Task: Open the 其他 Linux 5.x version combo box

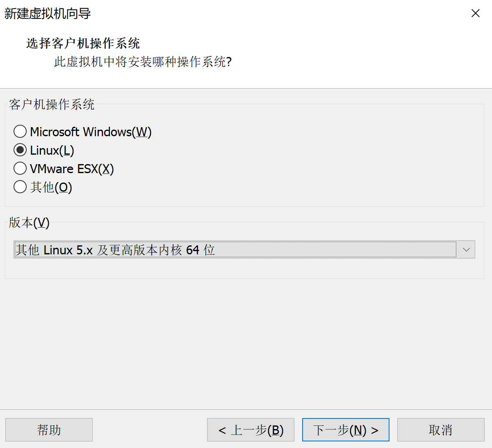Action: (x=235, y=250)
